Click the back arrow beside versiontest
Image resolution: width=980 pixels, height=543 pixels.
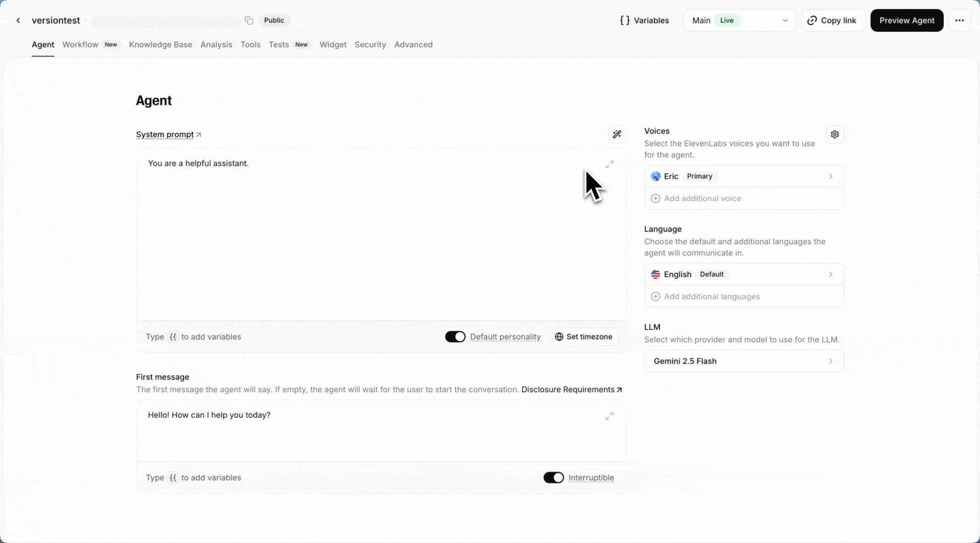point(18,20)
